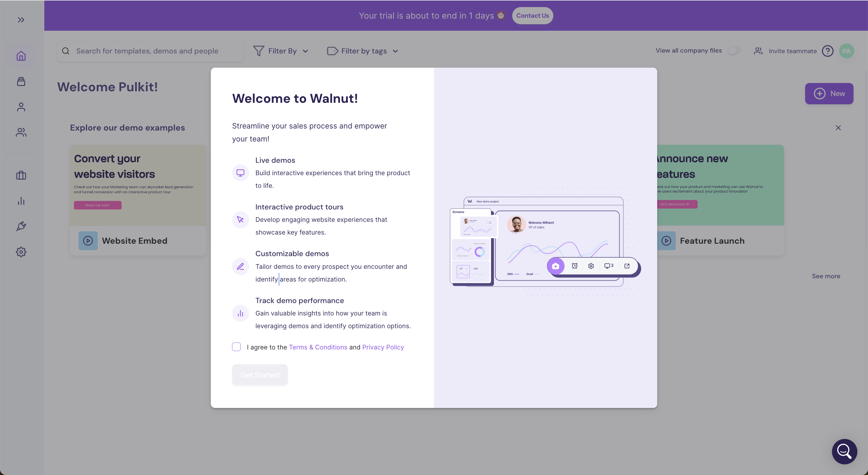Click the Welcome to Walnut! heading
This screenshot has width=868, height=475.
pos(295,98)
